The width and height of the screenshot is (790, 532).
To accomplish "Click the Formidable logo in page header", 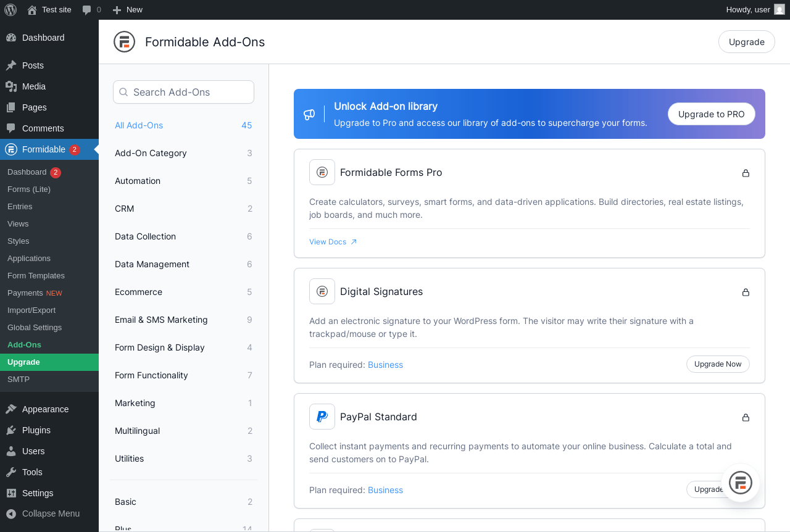I will 124,42.
